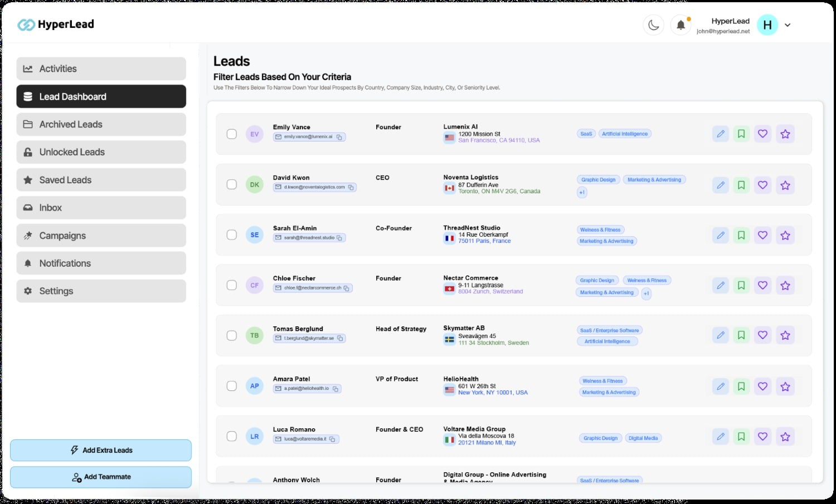This screenshot has width=836, height=504.
Task: Copy Sarah El-Amin's email icon
Action: pos(339,238)
